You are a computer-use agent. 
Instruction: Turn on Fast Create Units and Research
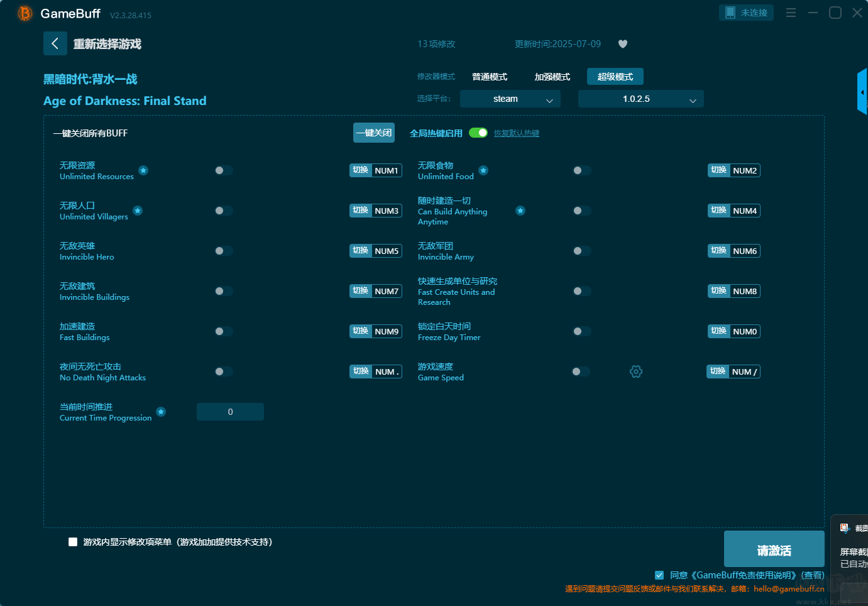(581, 291)
